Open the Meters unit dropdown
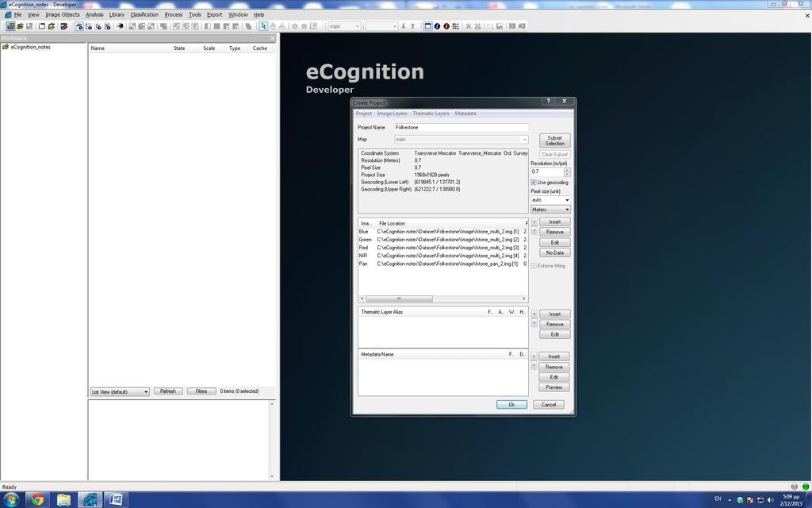 [550, 210]
